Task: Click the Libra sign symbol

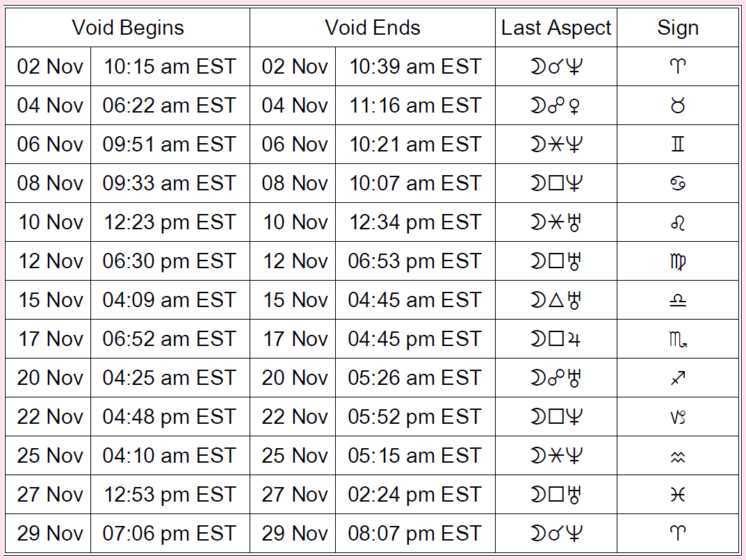Action: click(678, 300)
